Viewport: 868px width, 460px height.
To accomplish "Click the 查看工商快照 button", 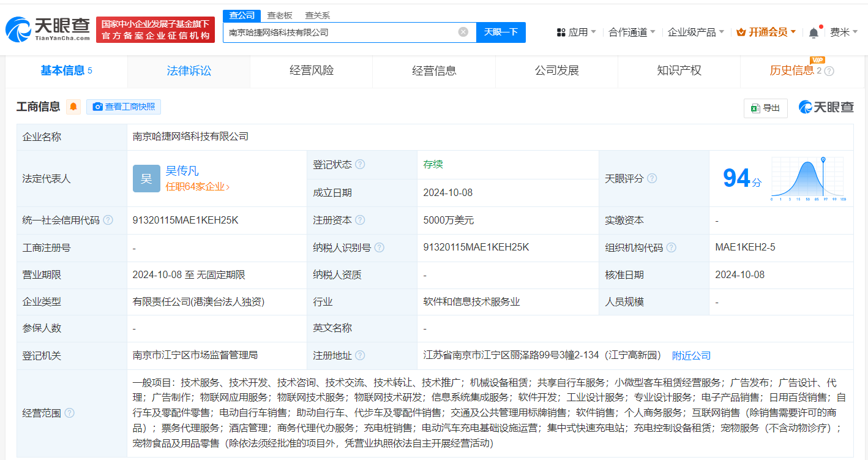I will coord(124,107).
